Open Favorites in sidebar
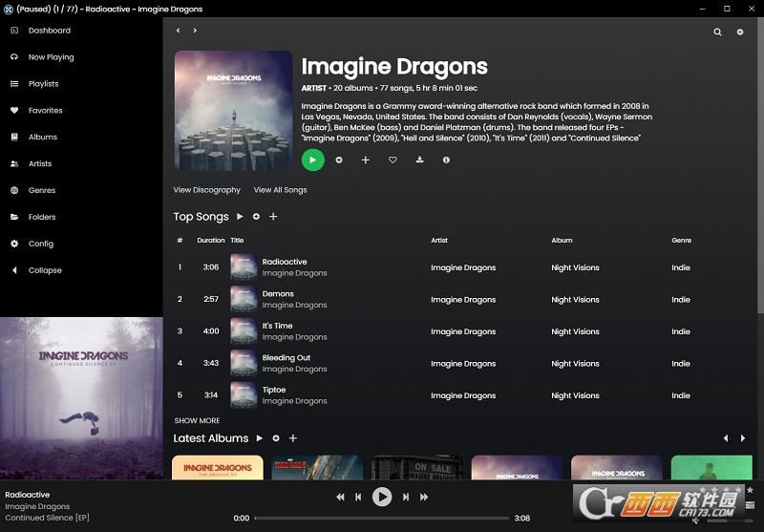The width and height of the screenshot is (764, 532). pos(45,111)
